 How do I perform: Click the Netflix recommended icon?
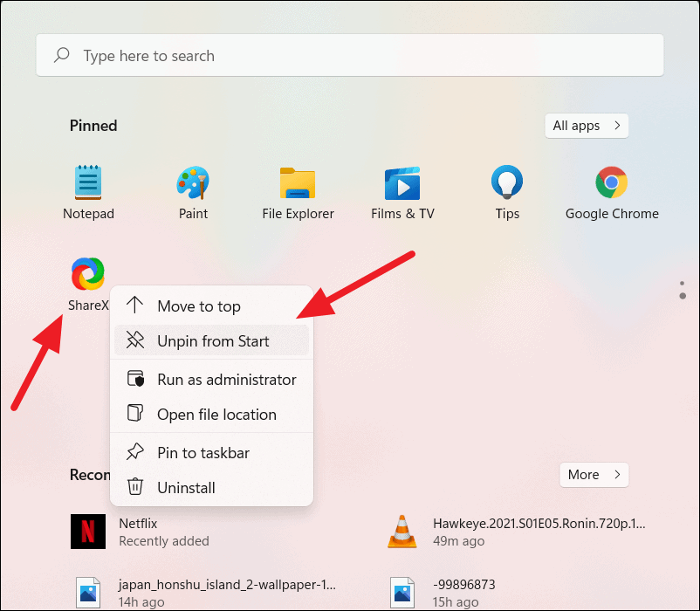point(88,531)
